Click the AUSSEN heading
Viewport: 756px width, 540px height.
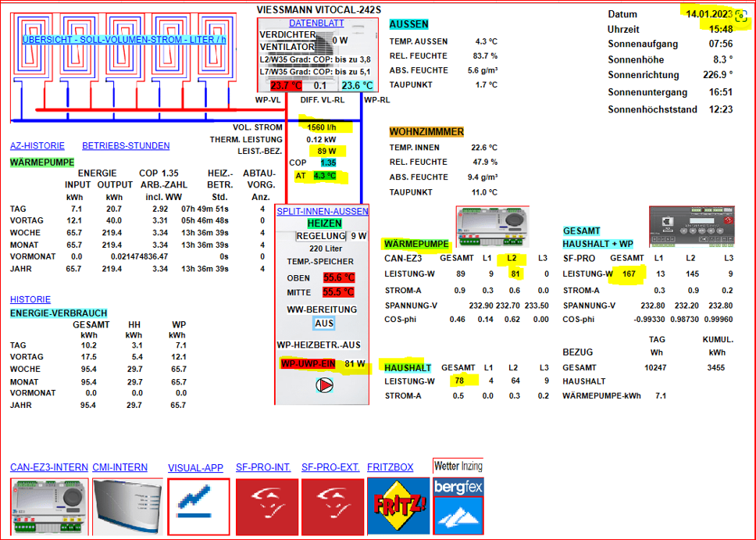click(409, 24)
